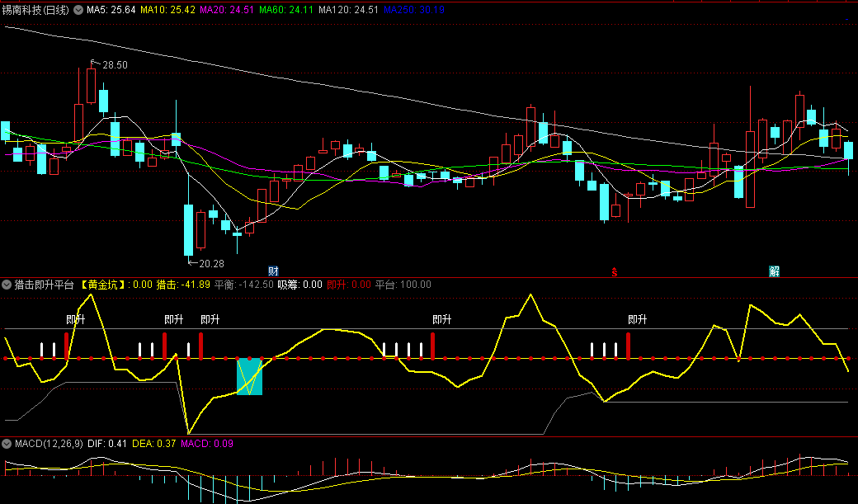
Task: Click the MA5: 25.64 label
Action: [x=111, y=10]
